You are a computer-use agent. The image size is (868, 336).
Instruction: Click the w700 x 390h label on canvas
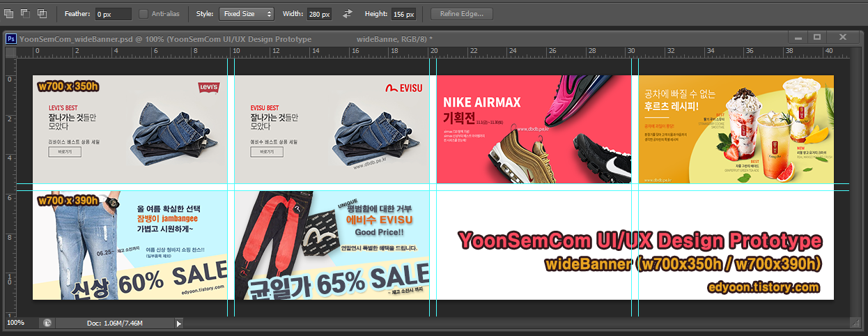point(68,201)
